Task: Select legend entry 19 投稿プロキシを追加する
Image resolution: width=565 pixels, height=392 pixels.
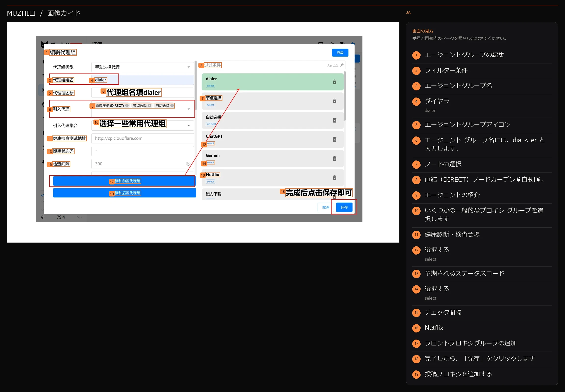Action: click(482, 374)
